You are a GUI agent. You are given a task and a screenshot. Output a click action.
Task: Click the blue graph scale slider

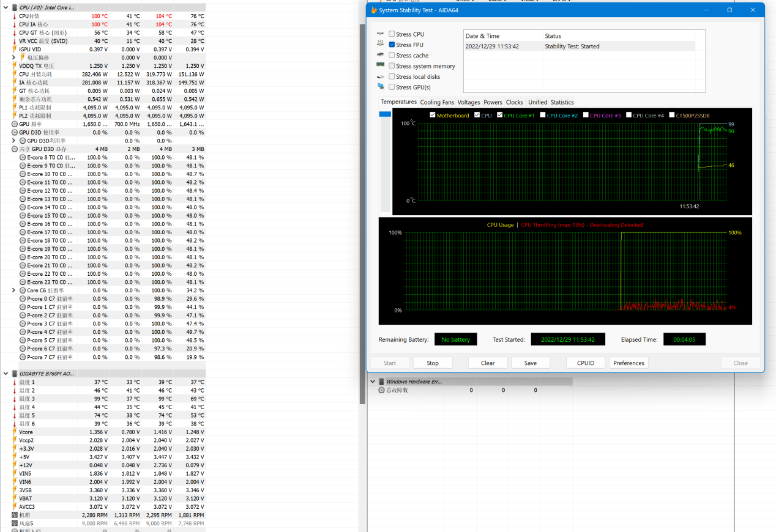coord(385,114)
